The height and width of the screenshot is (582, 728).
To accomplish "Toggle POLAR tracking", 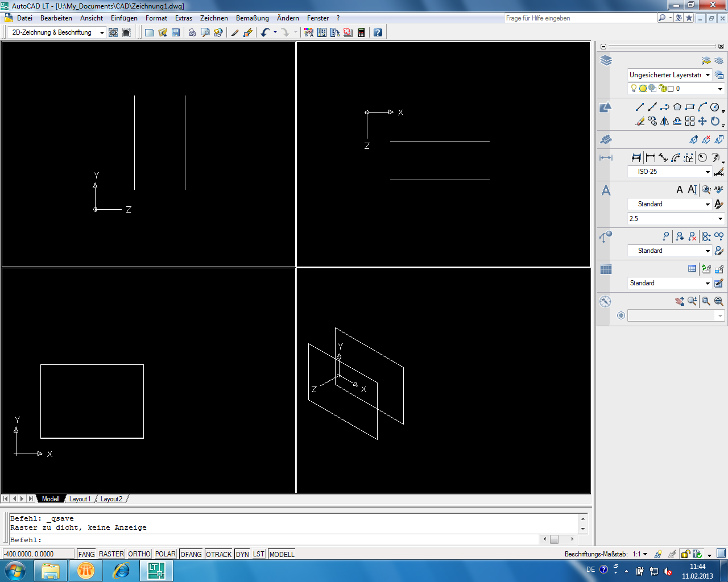I will point(166,554).
